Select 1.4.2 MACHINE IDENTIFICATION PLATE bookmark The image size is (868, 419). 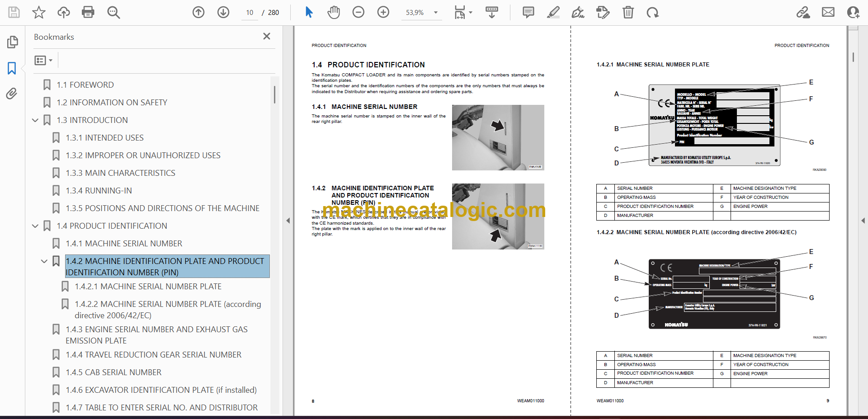167,267
